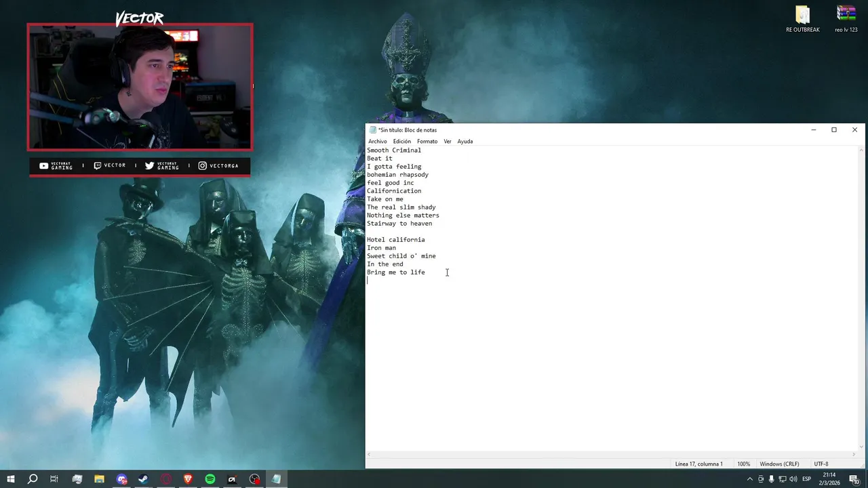Click the 'Take on me' line
This screenshot has width=868, height=488.
(x=385, y=199)
